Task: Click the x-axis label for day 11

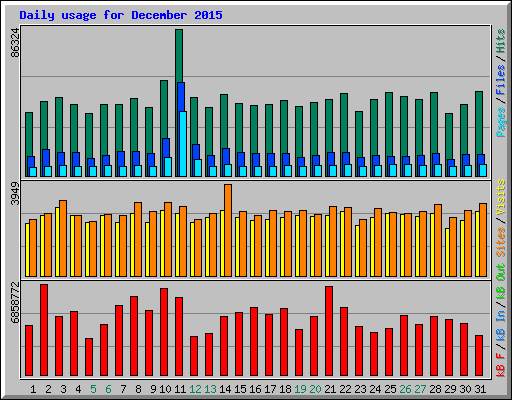Action: [180, 389]
